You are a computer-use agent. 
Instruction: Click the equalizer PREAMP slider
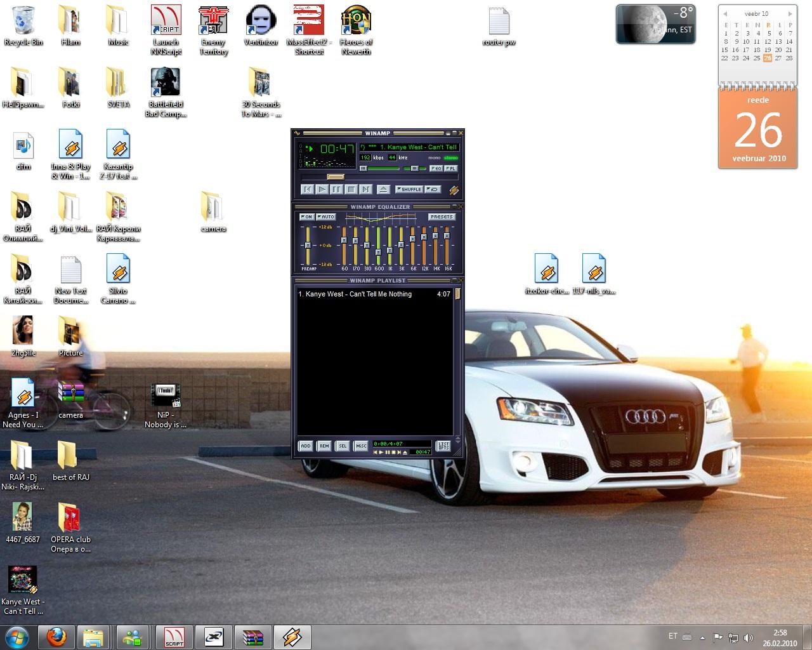coord(308,245)
